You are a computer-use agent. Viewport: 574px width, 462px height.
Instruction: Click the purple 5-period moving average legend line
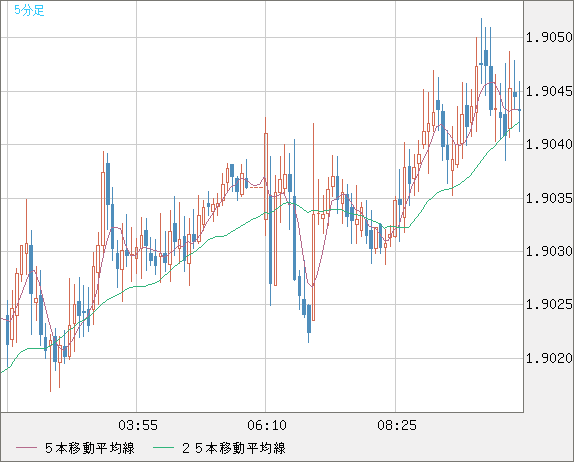(26, 448)
